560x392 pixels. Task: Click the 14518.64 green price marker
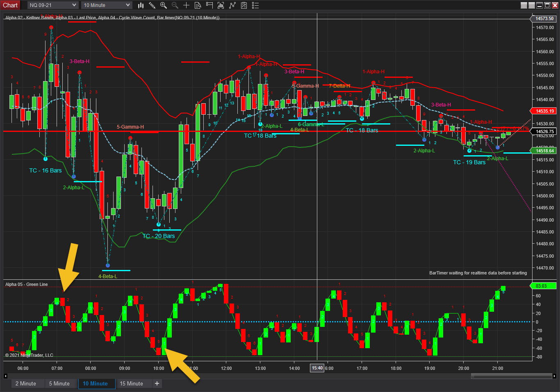(544, 151)
